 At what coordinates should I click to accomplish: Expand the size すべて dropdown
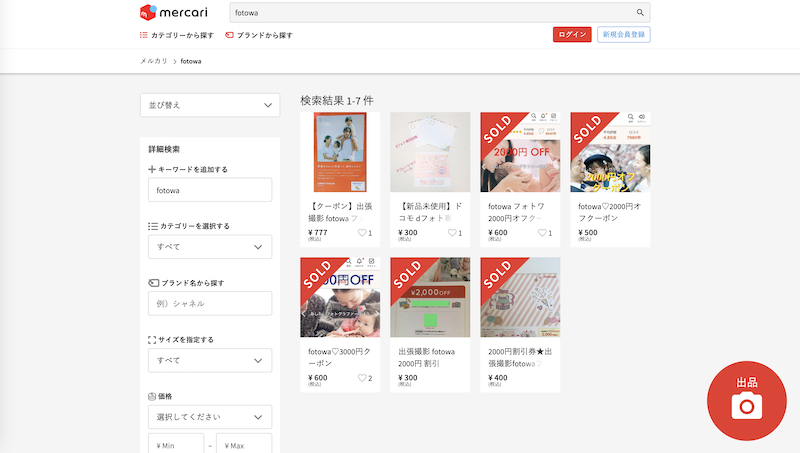(210, 361)
